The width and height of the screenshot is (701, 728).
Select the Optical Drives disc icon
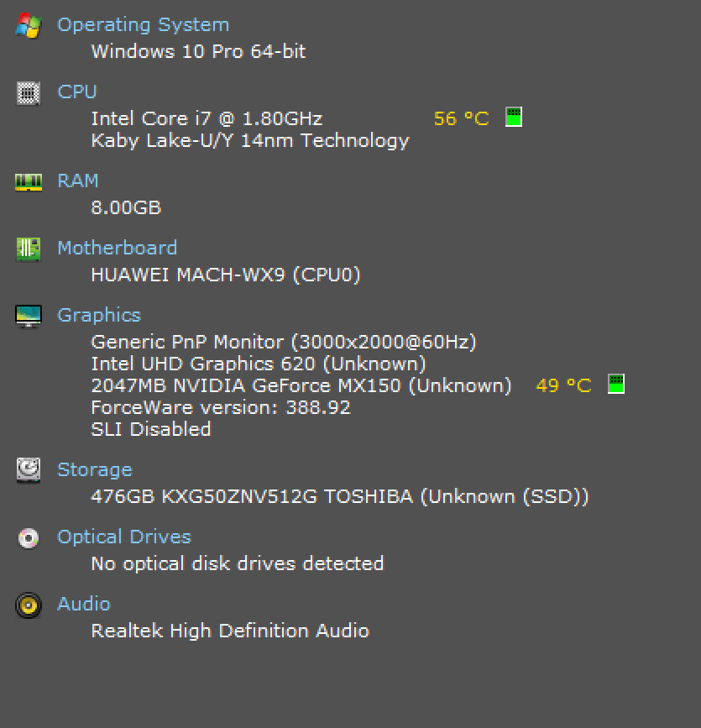pos(28,537)
